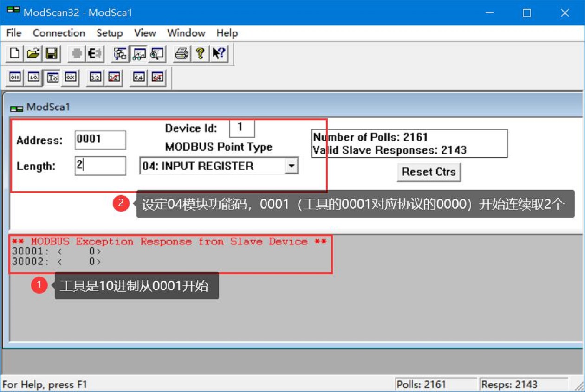Click the 30002 register data row
This screenshot has width=585, height=392.
(57, 262)
